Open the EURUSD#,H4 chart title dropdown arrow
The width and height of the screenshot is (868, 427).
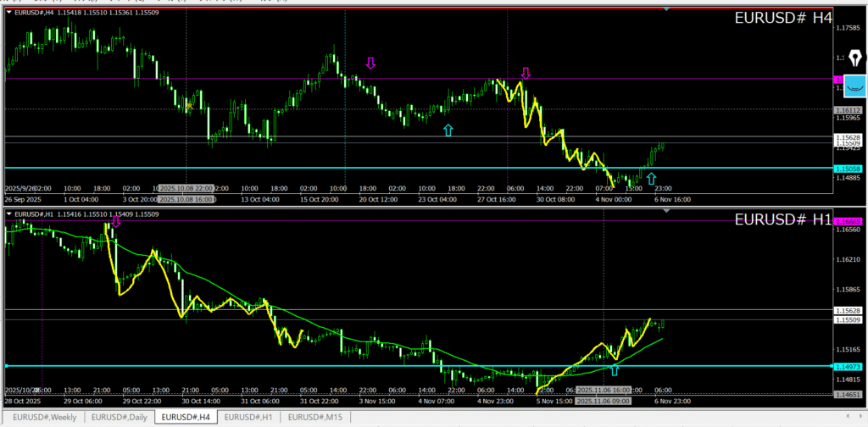[x=9, y=13]
